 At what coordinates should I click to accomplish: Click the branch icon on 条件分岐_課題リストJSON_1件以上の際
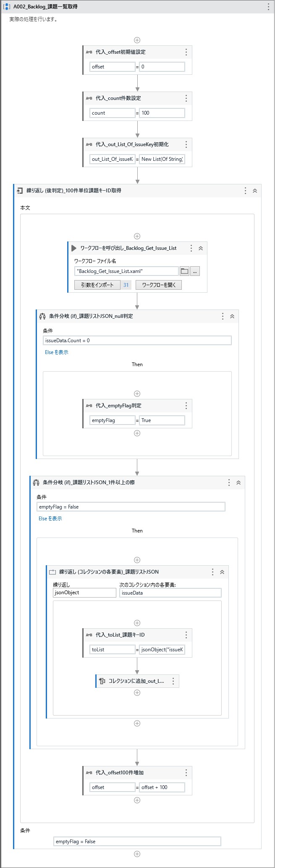pos(36,482)
